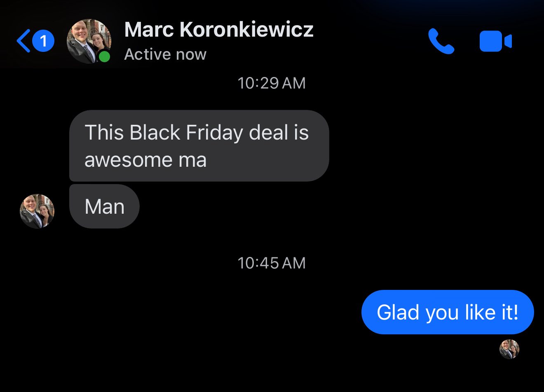
Task: Tap the green active status dot
Action: point(105,57)
